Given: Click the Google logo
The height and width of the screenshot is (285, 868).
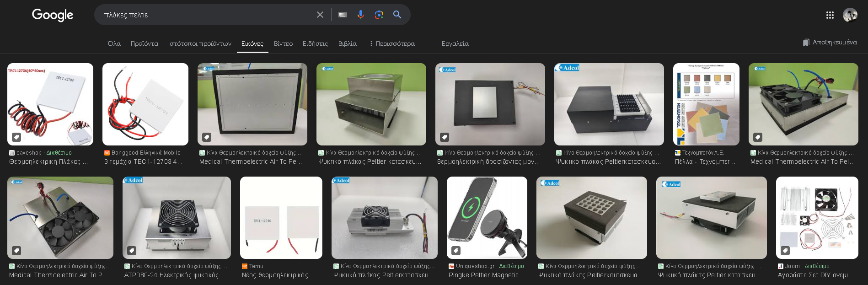Looking at the screenshot, I should click(53, 15).
